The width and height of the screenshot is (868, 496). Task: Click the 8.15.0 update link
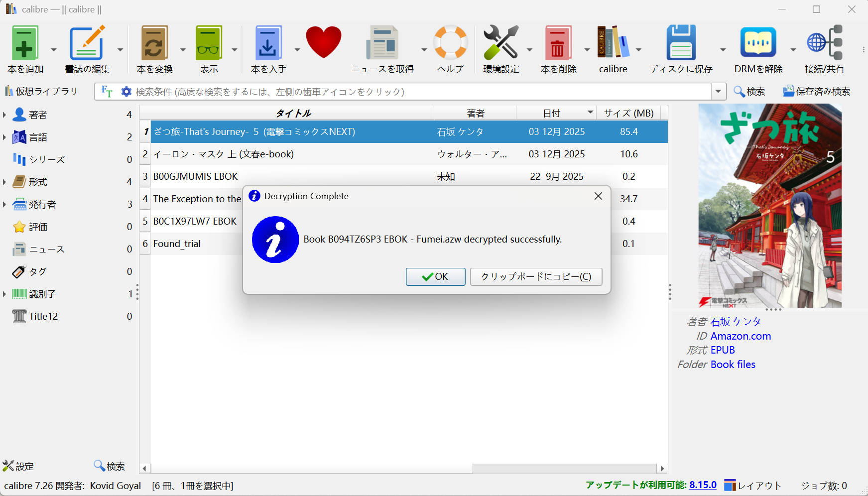702,485
